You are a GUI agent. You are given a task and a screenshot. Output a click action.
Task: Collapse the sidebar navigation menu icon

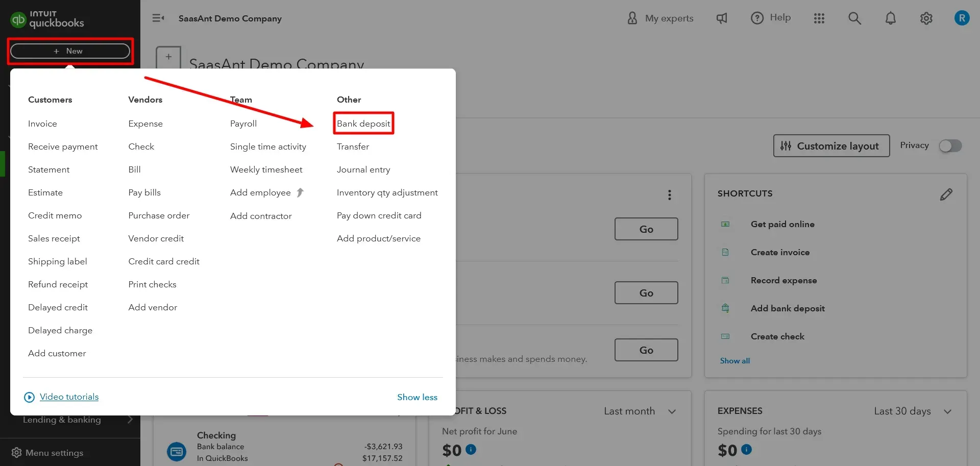158,18
